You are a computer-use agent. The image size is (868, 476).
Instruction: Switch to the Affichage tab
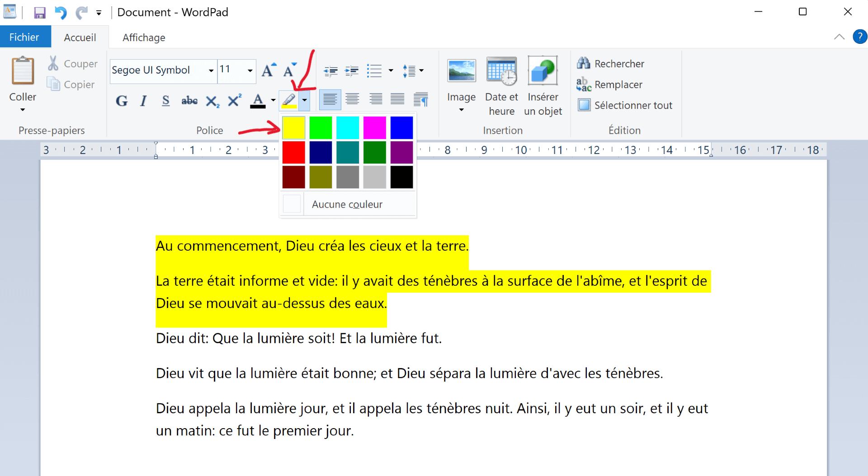[x=144, y=37]
